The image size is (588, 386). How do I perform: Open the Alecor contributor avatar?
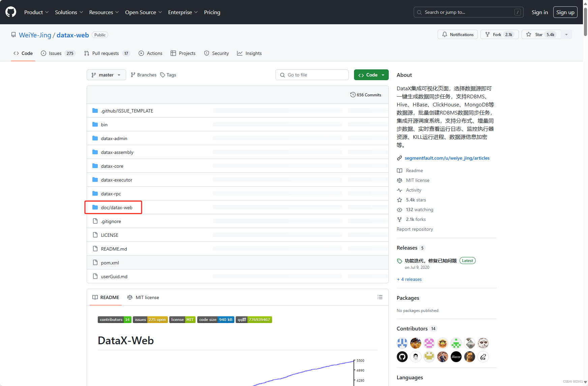tap(456, 357)
